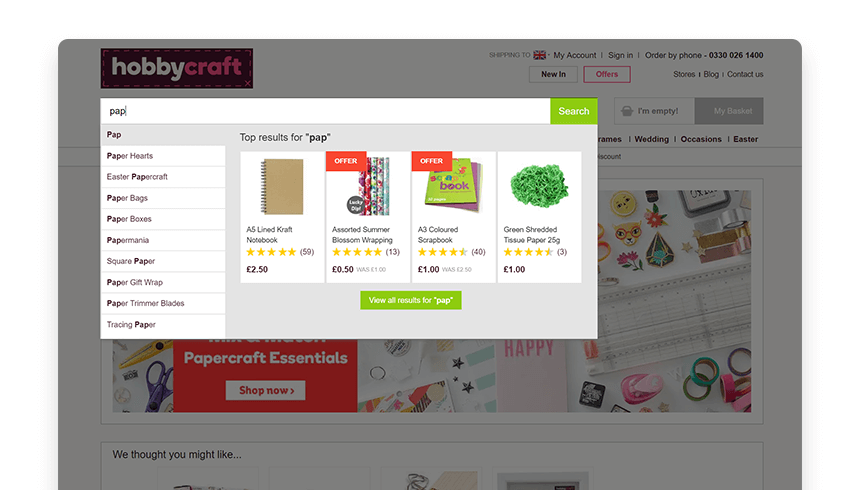The height and width of the screenshot is (490, 860).
Task: Open Green Shredded Tissue Paper image
Action: pyautogui.click(x=539, y=185)
